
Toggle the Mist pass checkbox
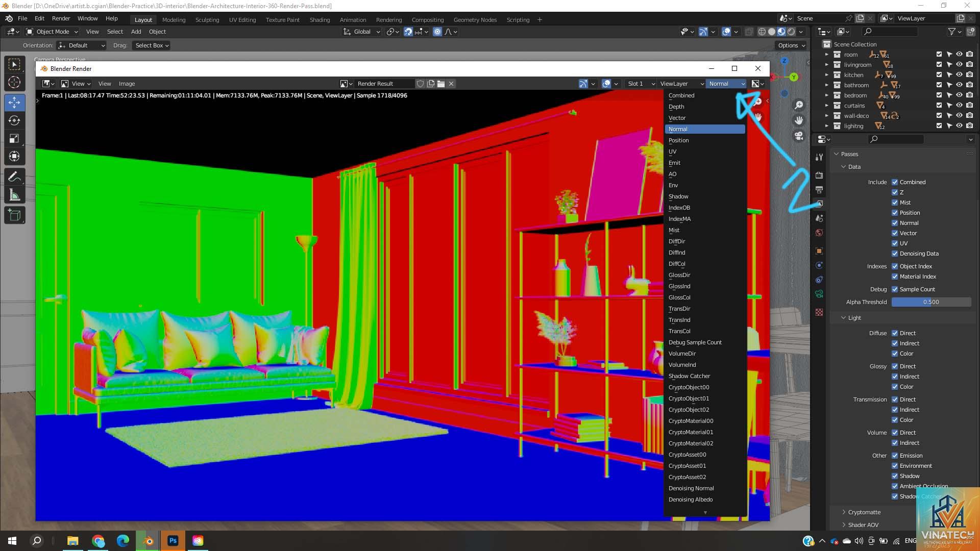click(x=895, y=203)
